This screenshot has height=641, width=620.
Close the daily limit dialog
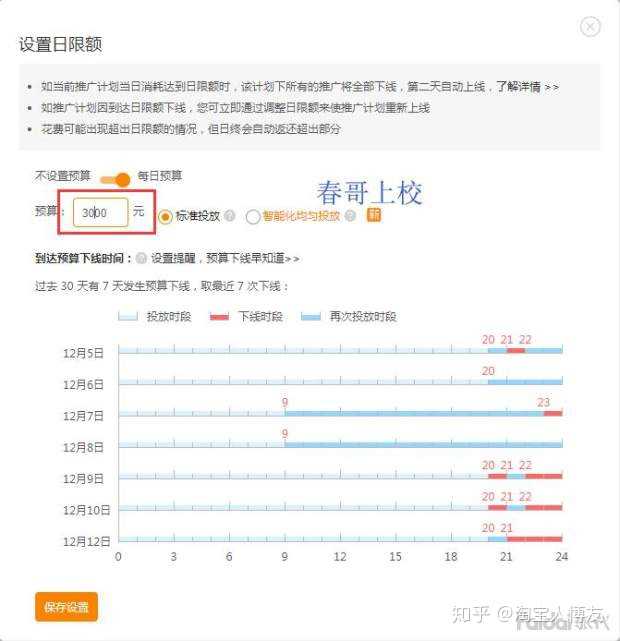(x=590, y=27)
